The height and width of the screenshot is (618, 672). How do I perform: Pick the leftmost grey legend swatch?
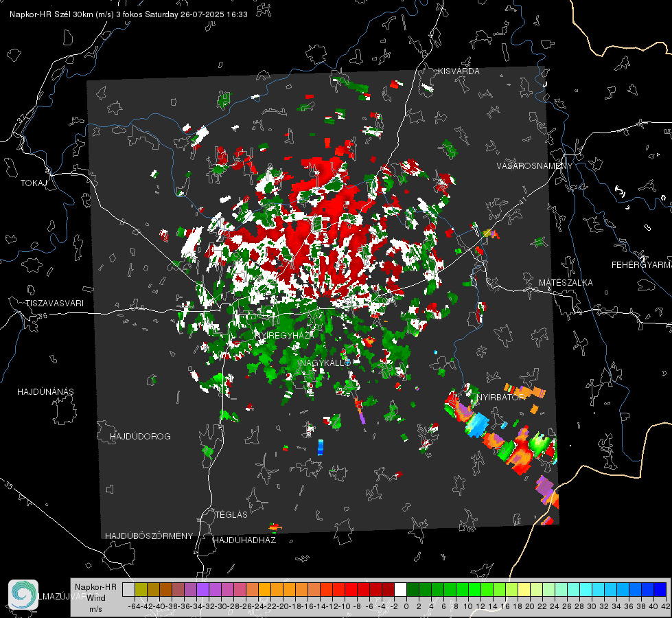128,589
